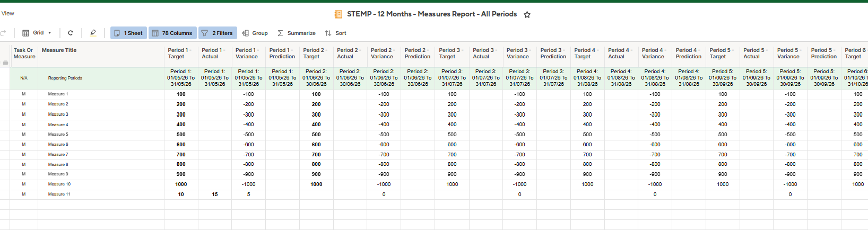The image size is (868, 230).
Task: Click Measure 11 Period 1 Actual value 15
Action: pos(215,194)
